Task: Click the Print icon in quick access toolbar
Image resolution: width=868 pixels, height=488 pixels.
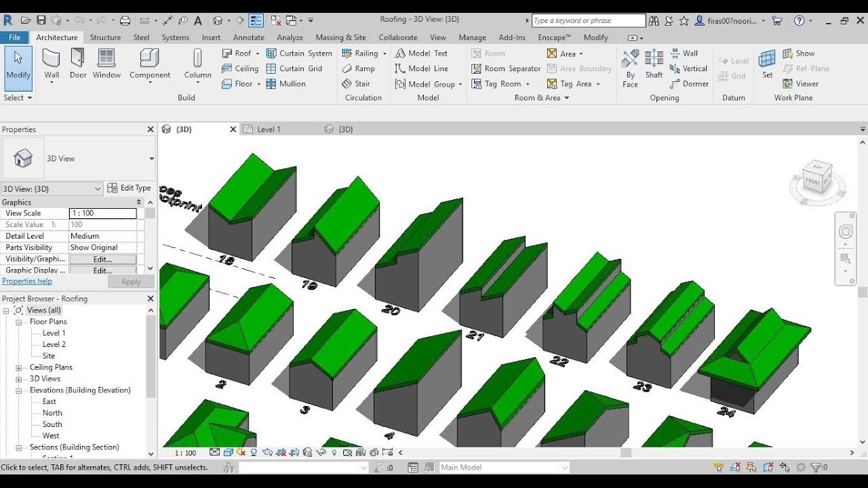Action: click(x=125, y=20)
